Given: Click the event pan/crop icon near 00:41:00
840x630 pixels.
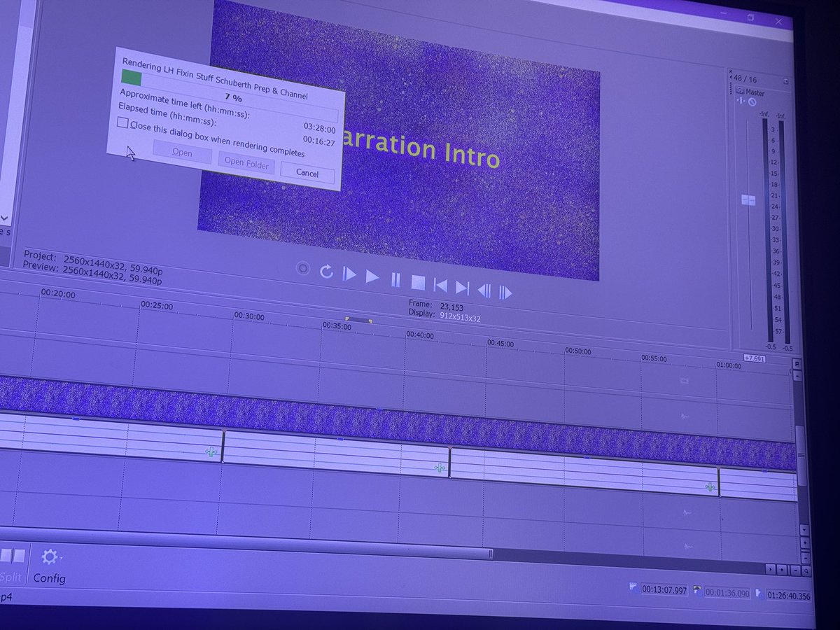Looking at the screenshot, I should [x=439, y=468].
